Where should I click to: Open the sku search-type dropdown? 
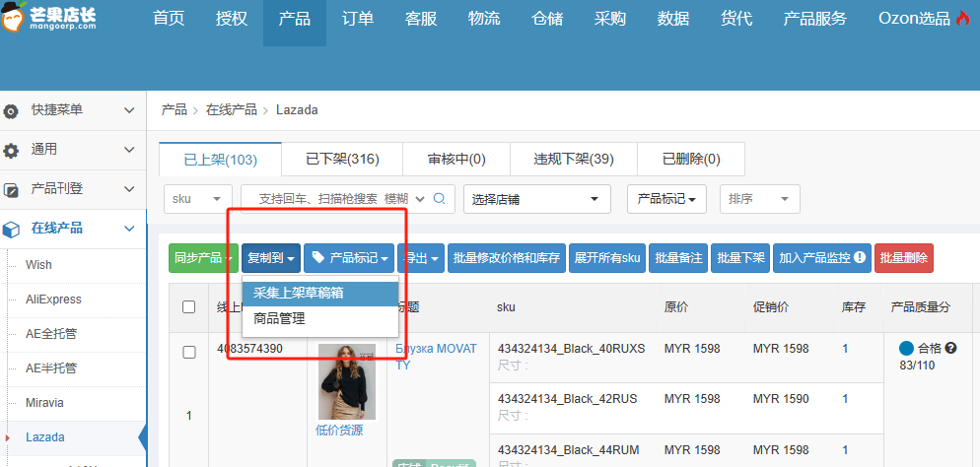(197, 199)
